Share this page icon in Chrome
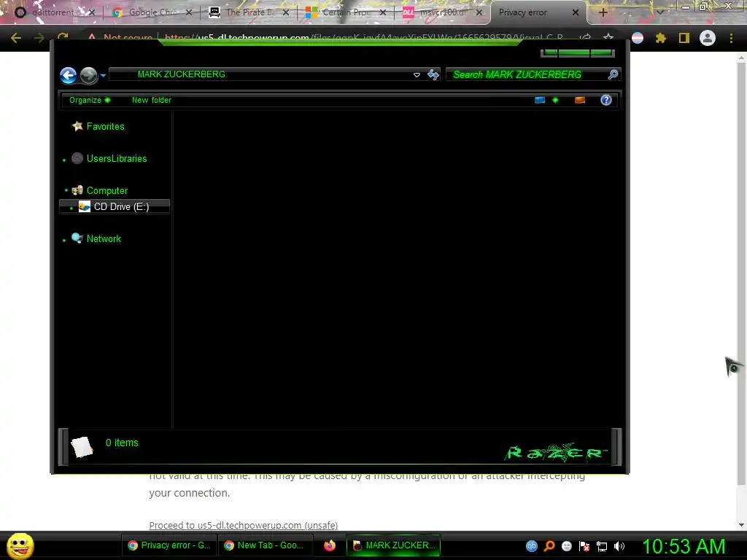 pyautogui.click(x=586, y=38)
